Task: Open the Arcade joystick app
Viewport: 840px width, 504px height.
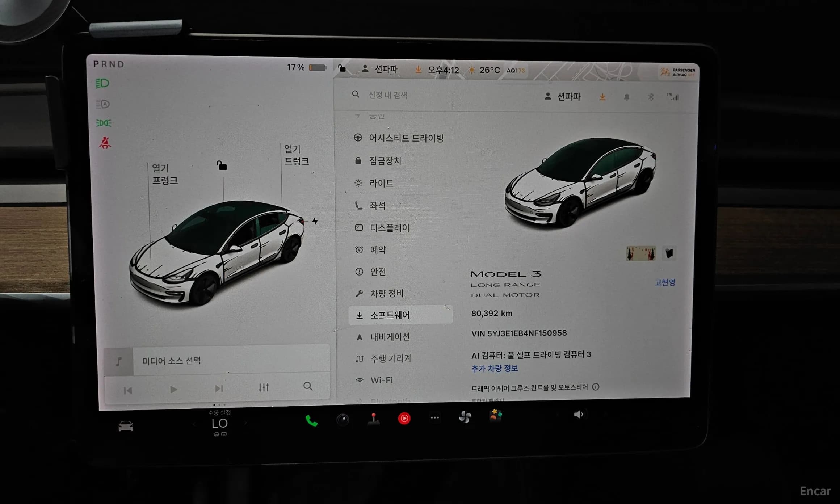Action: click(374, 419)
